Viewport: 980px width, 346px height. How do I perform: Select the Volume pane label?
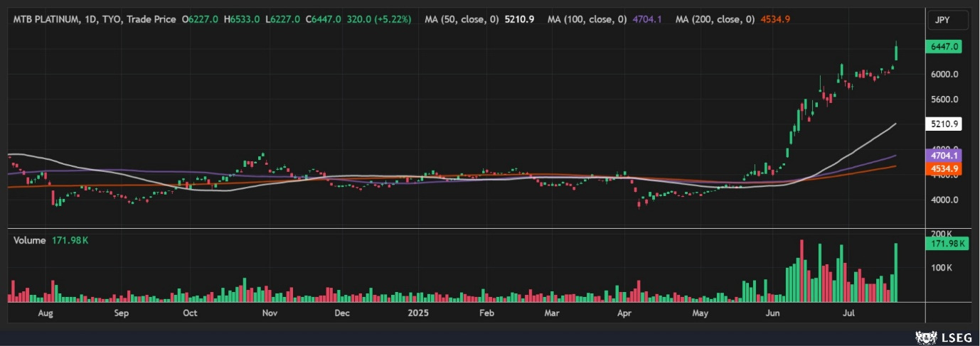tap(29, 241)
